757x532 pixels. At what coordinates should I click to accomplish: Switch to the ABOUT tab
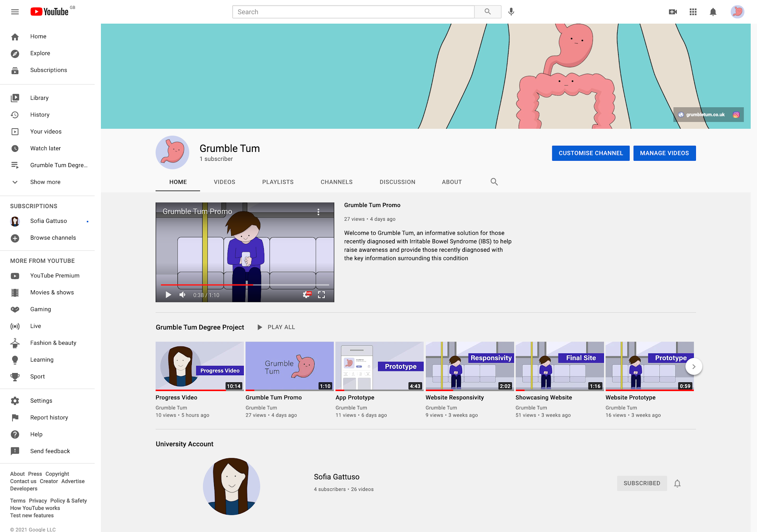point(452,182)
